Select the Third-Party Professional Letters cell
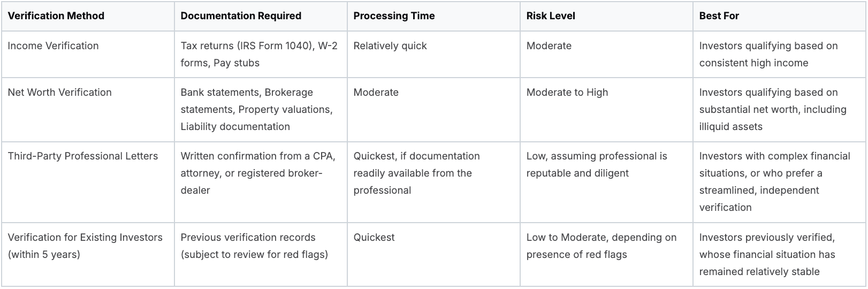868x289 pixels. [83, 156]
